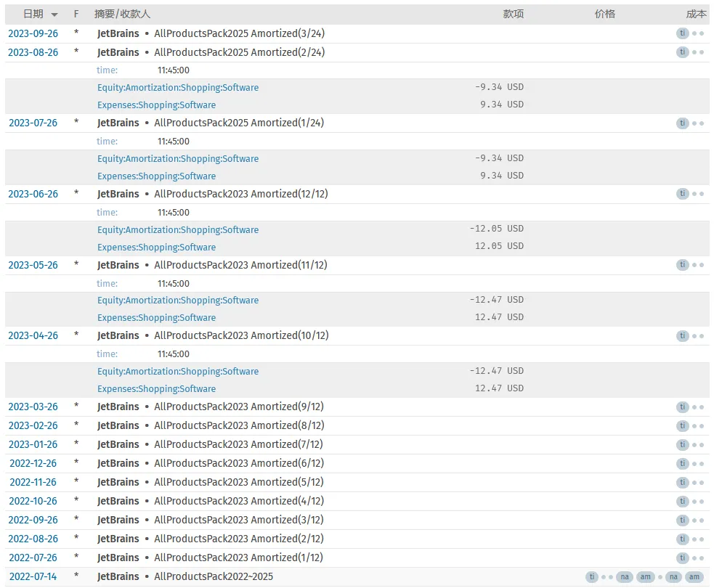The image size is (714, 588).
Task: Open the 2022-12-26 date link
Action: pos(33,463)
